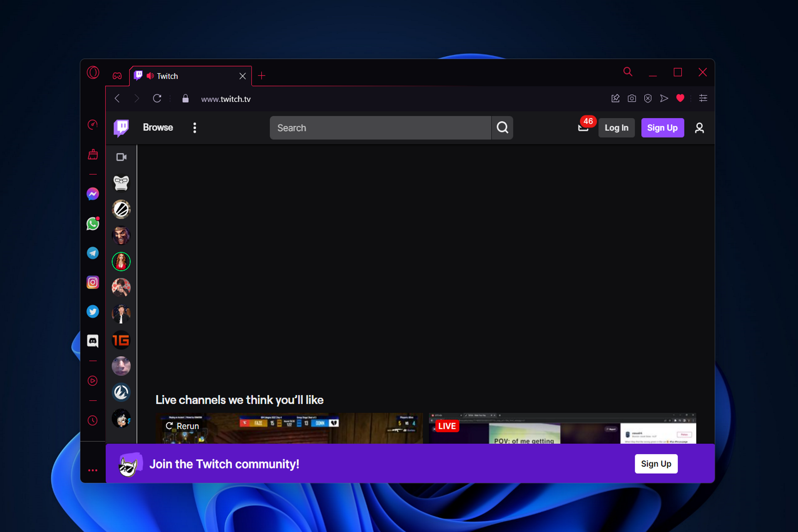Expand the followed channels camera panel

pyautogui.click(x=121, y=157)
